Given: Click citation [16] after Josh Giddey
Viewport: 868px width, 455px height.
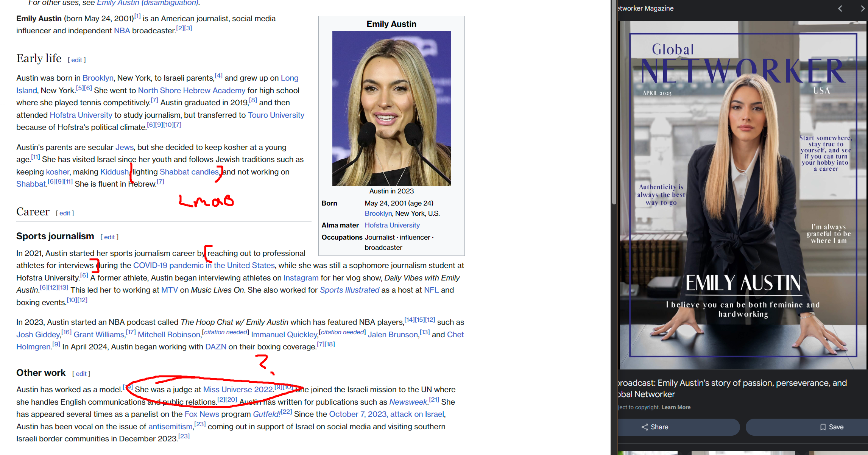Looking at the screenshot, I should pos(66,332).
